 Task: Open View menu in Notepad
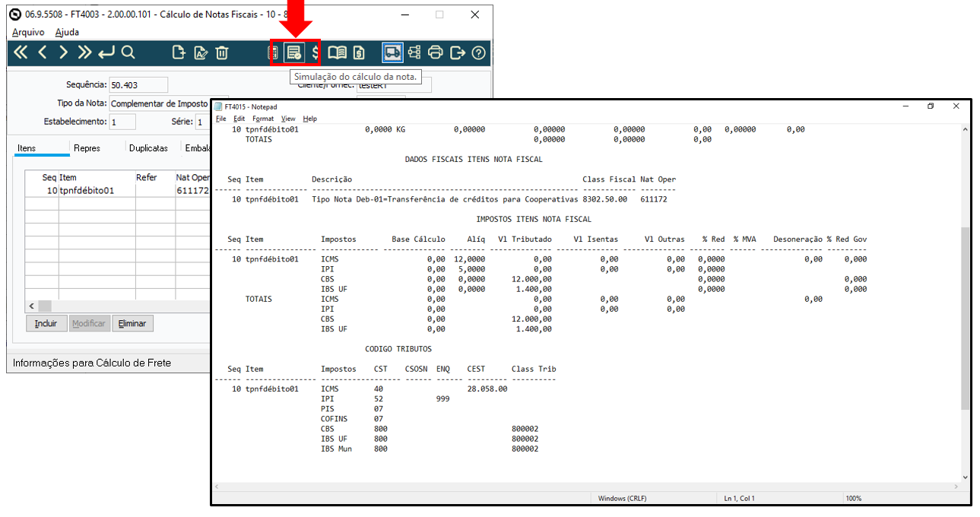tap(288, 119)
